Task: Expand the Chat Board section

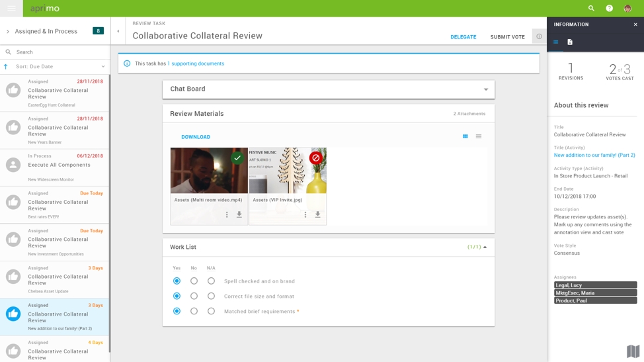Action: point(485,89)
